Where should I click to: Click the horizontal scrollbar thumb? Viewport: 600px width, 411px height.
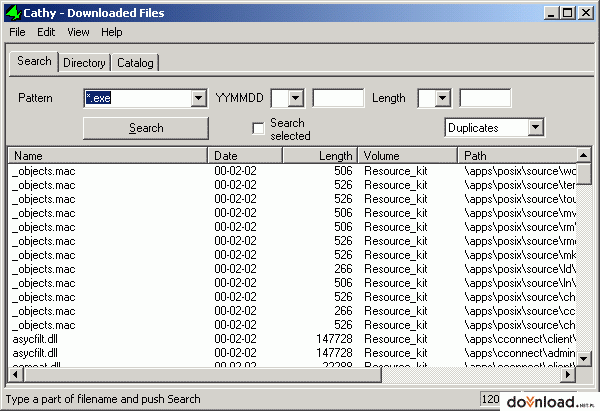point(203,374)
